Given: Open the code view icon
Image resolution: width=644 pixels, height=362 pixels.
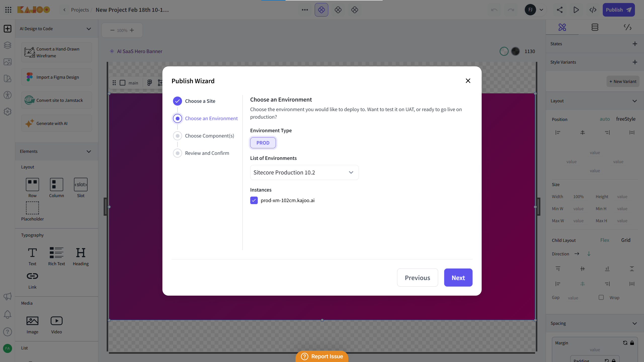Looking at the screenshot, I should click(x=593, y=10).
